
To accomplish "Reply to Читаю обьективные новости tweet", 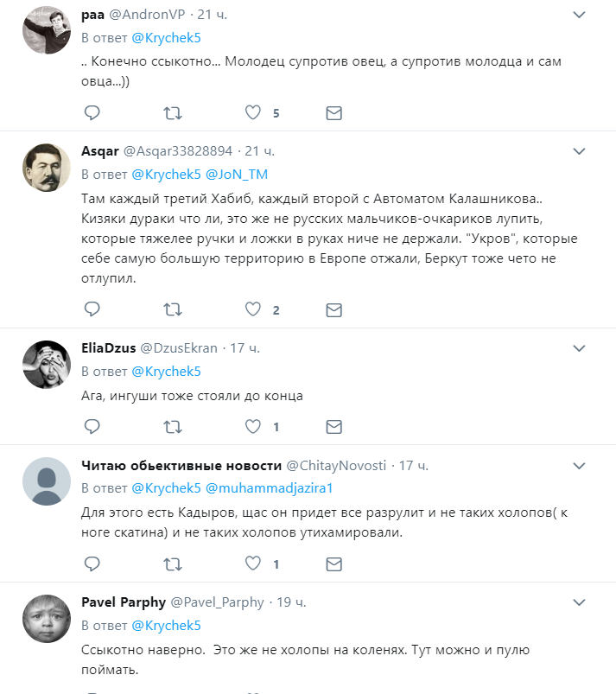I will pos(92,563).
